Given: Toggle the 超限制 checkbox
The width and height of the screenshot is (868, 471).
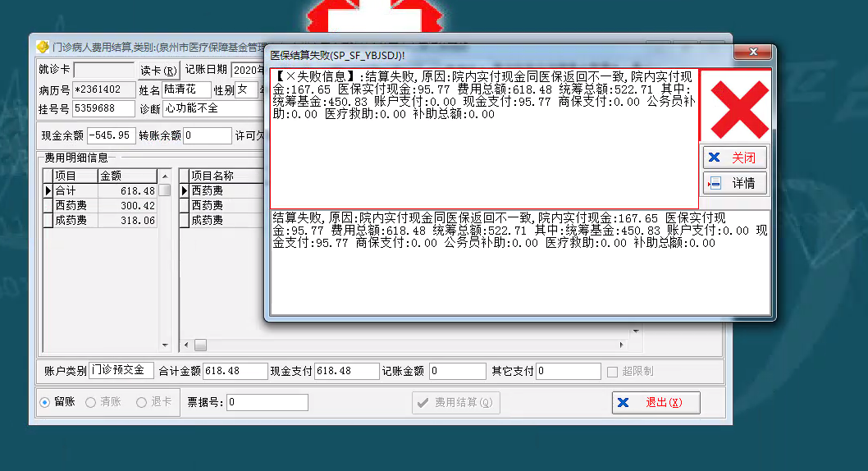Looking at the screenshot, I should tap(612, 372).
